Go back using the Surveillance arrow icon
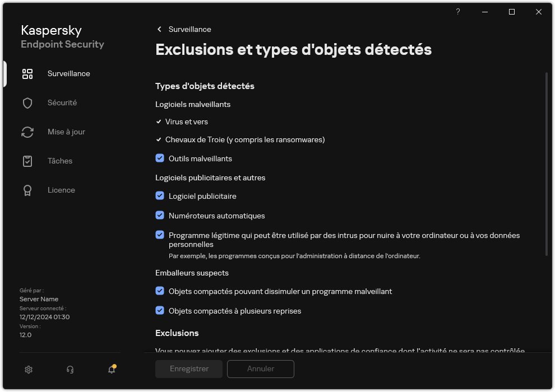This screenshot has width=555, height=392. coord(159,29)
